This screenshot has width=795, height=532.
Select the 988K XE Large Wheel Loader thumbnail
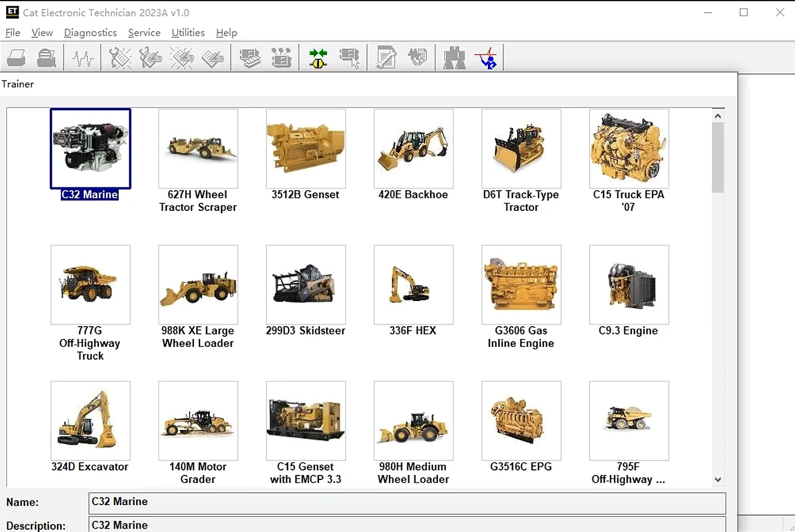198,285
